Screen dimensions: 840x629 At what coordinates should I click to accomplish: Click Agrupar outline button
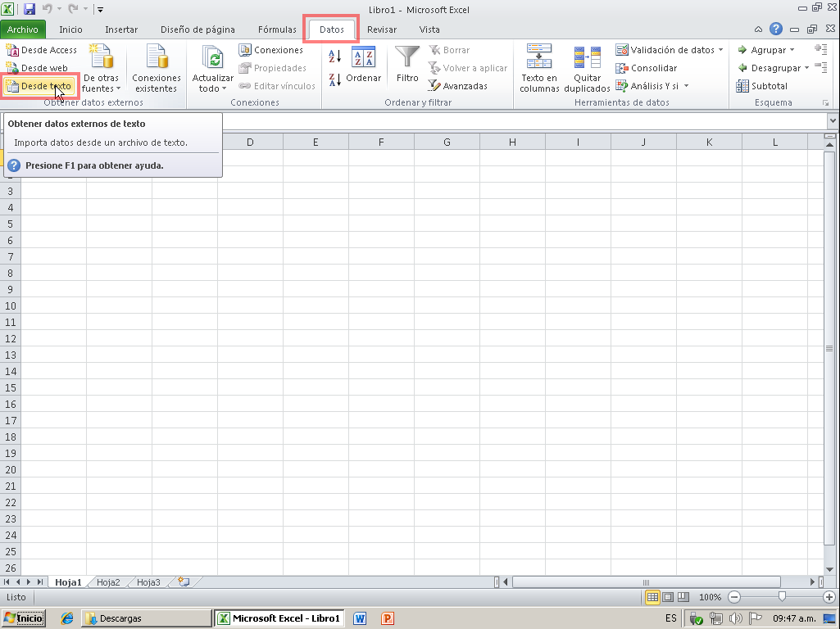tap(762, 50)
